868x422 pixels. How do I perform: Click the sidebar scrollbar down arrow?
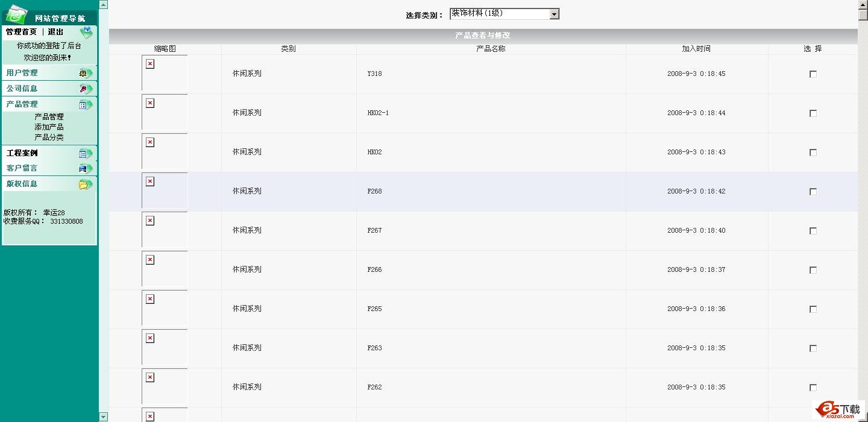point(103,417)
